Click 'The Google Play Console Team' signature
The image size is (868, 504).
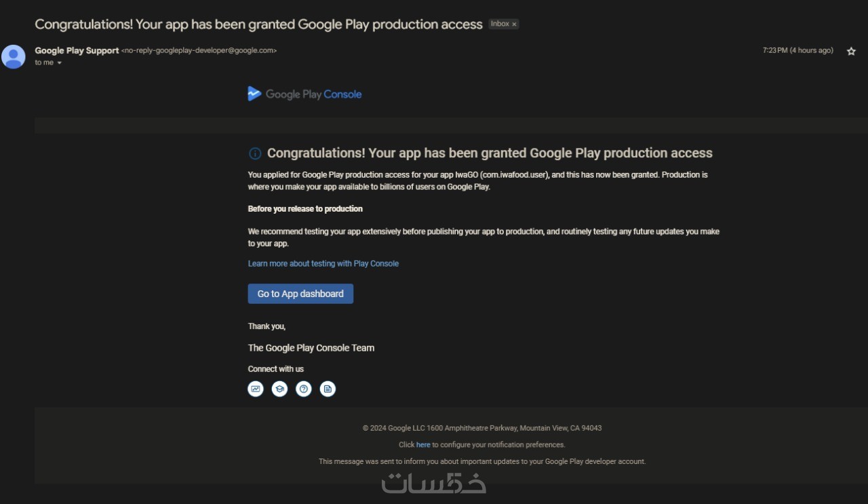tap(311, 348)
